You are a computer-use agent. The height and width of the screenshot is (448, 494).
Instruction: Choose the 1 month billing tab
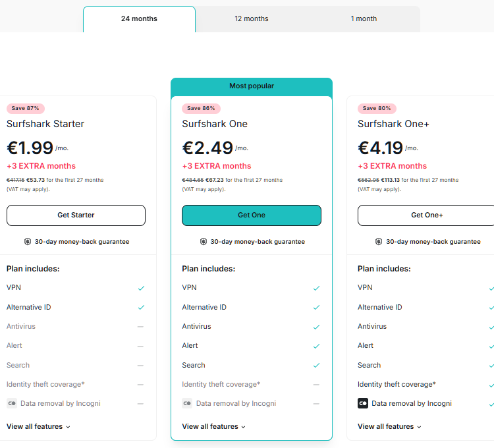pos(364,19)
